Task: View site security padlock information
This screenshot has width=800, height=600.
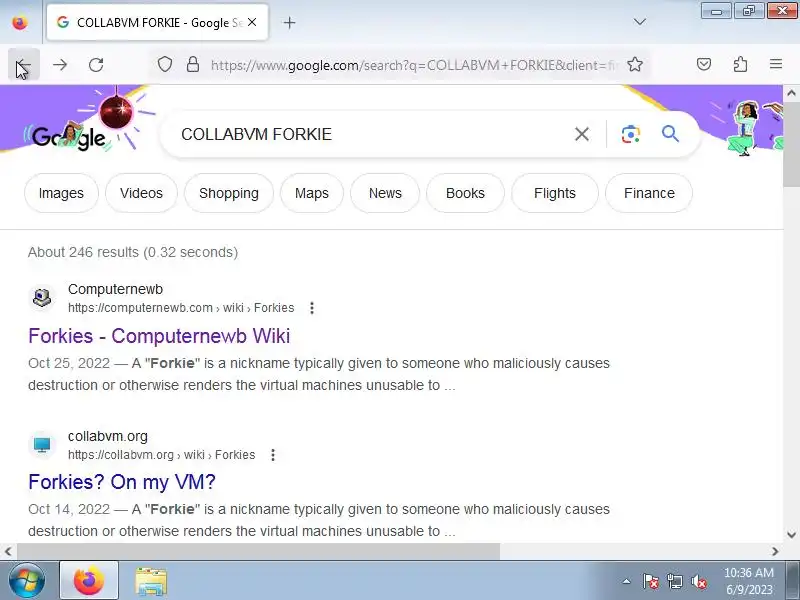Action: [192, 64]
